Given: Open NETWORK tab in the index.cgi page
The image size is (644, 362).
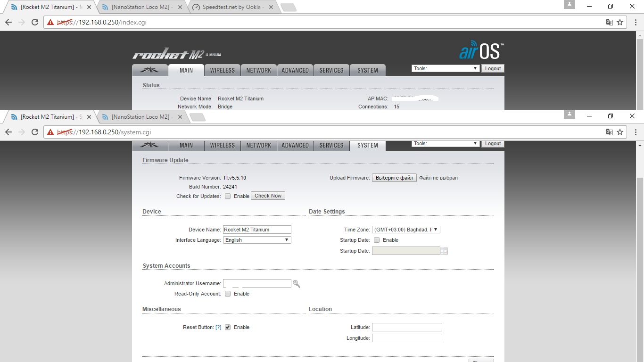Looking at the screenshot, I should pos(259,70).
